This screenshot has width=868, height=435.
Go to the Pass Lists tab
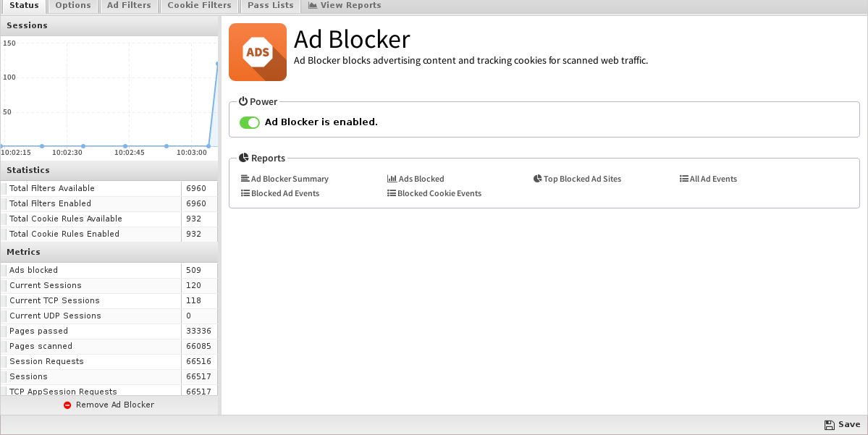click(271, 6)
